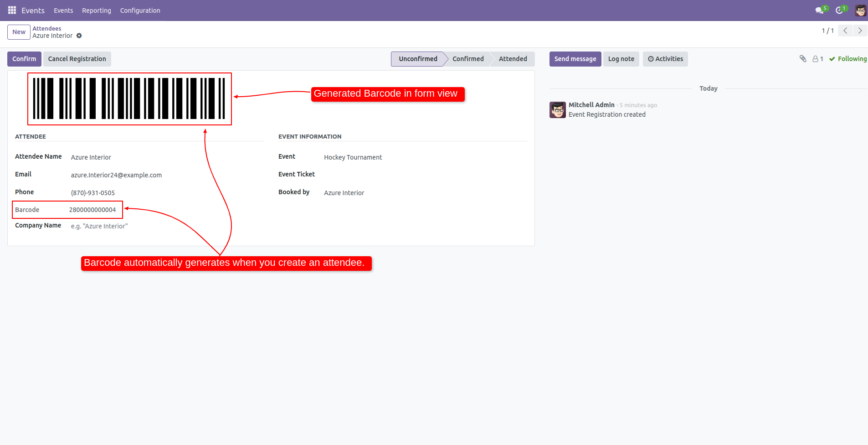Open the Events menu item
868x445 pixels.
[x=63, y=10]
